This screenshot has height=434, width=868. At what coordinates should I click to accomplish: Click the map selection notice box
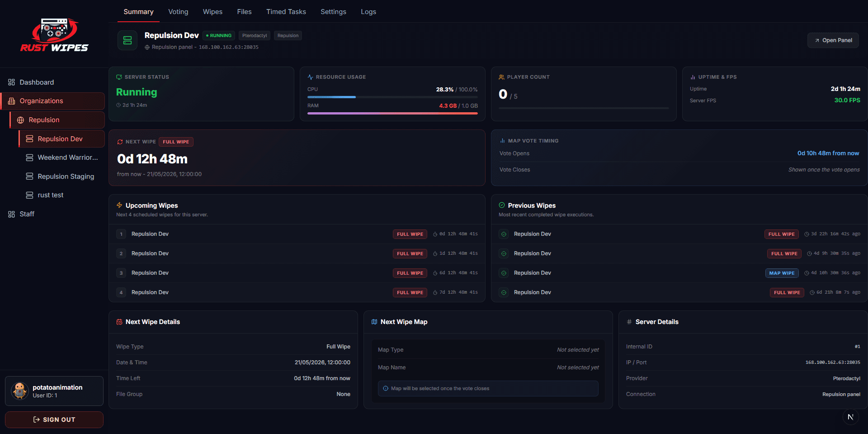point(488,388)
